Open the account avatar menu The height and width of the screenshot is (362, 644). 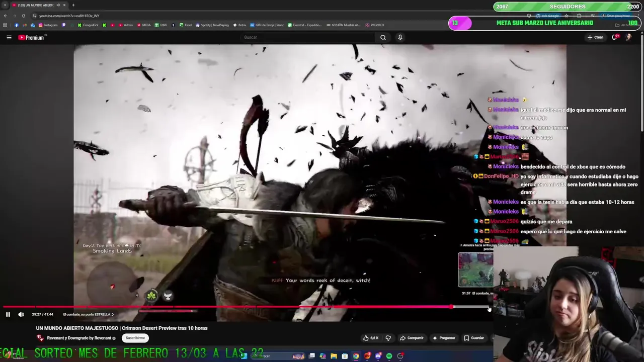pos(628,37)
